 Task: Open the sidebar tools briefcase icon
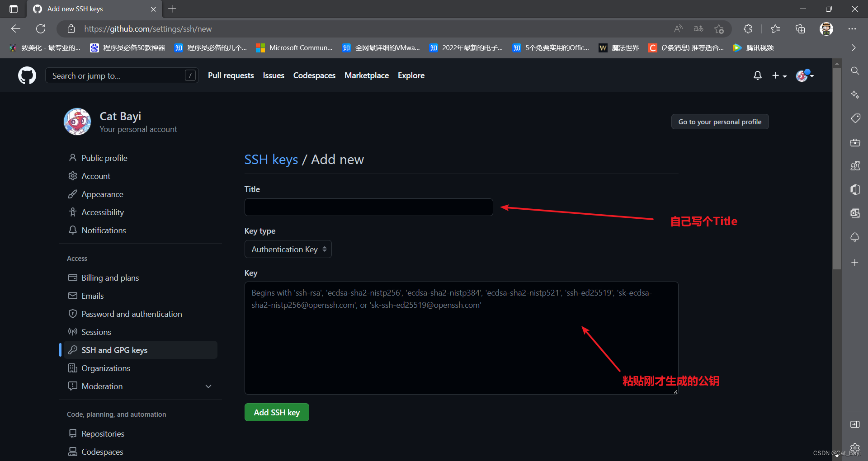[855, 142]
